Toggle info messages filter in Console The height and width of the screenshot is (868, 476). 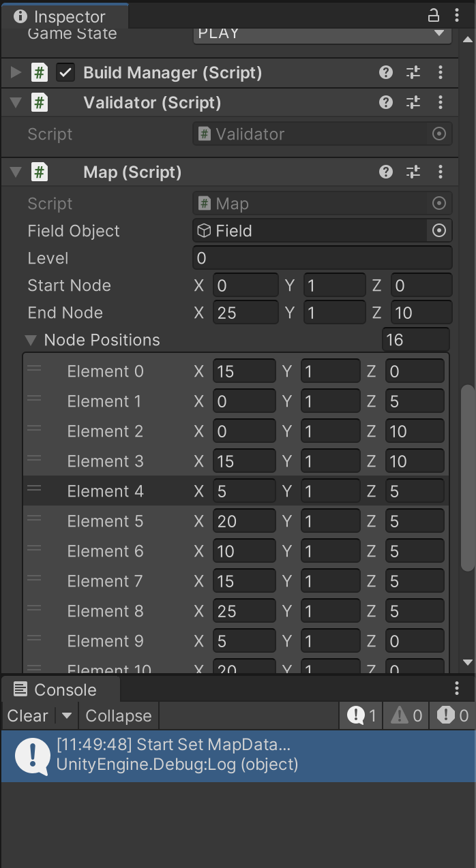click(362, 715)
